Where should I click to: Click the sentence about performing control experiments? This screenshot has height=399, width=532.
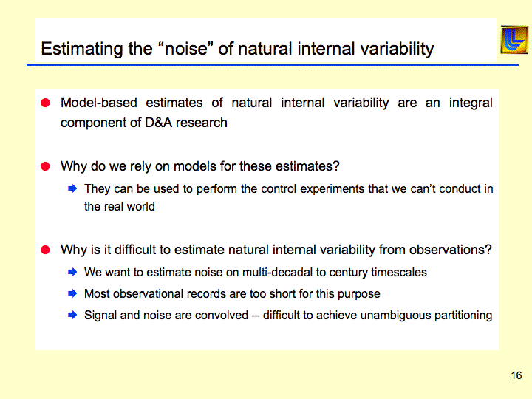288,188
